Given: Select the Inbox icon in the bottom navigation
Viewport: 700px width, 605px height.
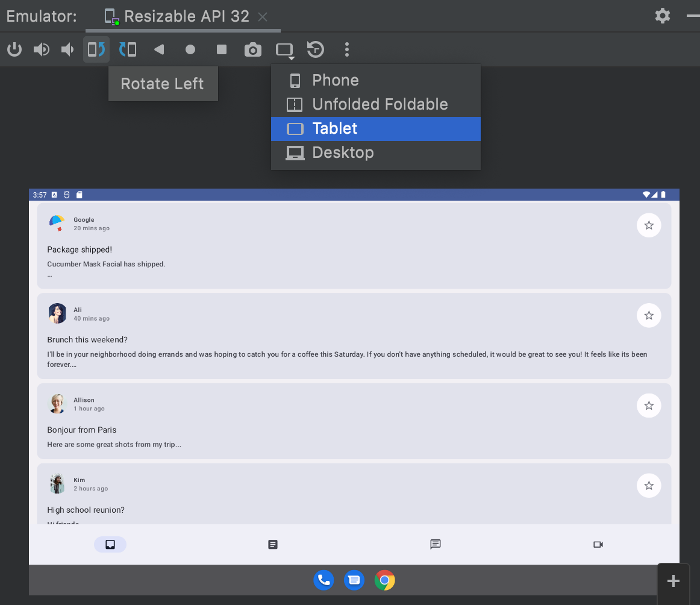Looking at the screenshot, I should [x=110, y=544].
